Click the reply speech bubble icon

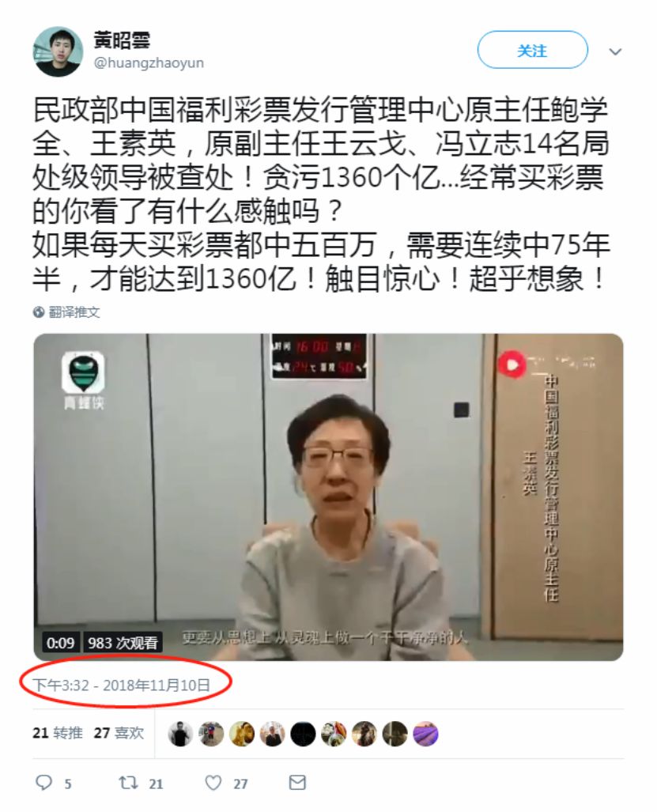(x=43, y=782)
